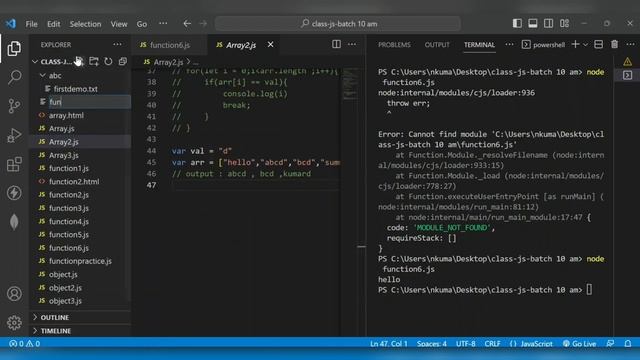
Task: Open the Extensions view
Action: (14, 164)
